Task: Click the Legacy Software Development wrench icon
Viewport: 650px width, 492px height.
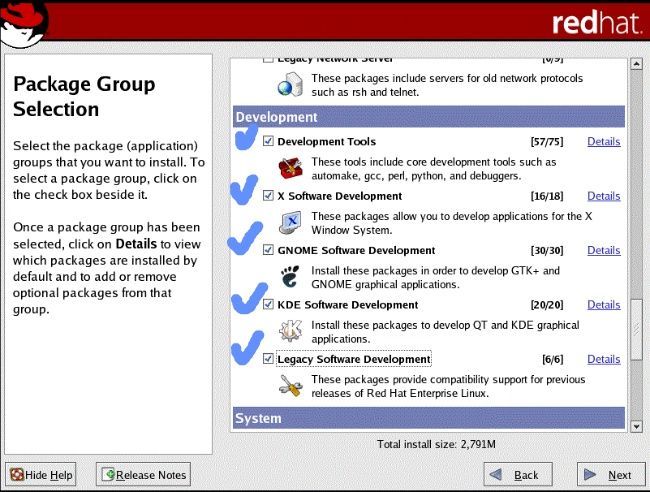Action: [290, 385]
